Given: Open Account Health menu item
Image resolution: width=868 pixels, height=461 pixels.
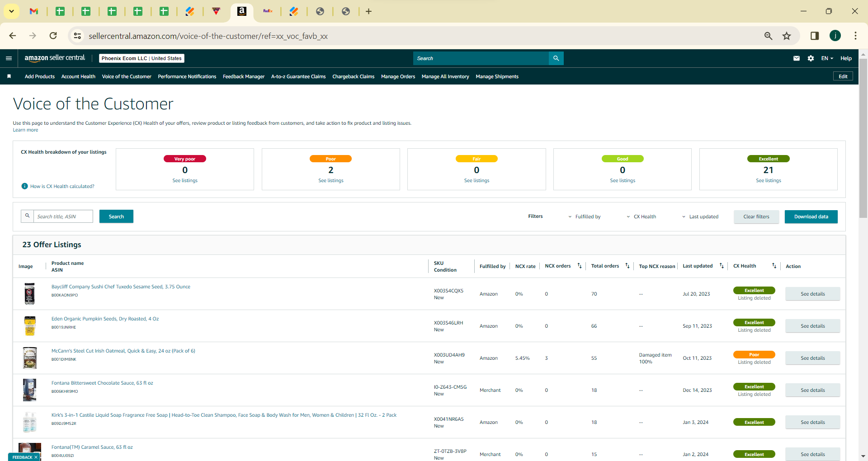Looking at the screenshot, I should [x=78, y=76].
